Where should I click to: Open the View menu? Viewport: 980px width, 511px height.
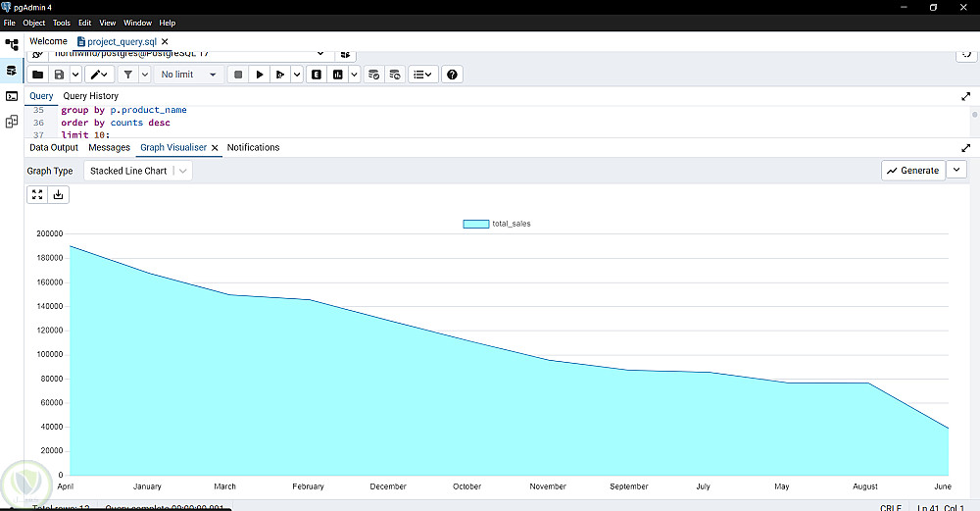[x=108, y=23]
